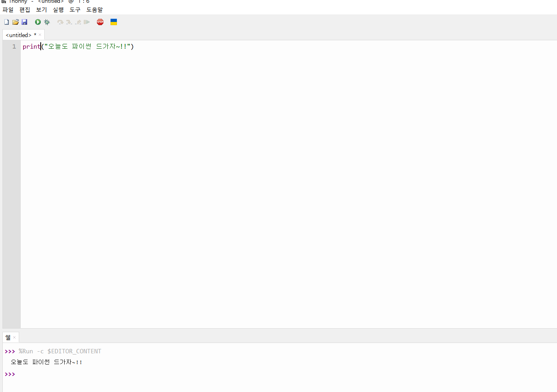Click the print code line in editor
This screenshot has height=392, width=557.
click(x=78, y=46)
